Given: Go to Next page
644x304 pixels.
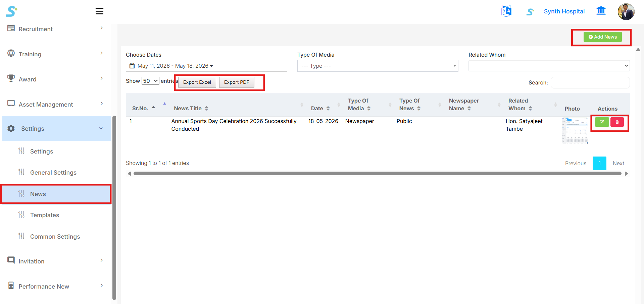Looking at the screenshot, I should click(618, 163).
